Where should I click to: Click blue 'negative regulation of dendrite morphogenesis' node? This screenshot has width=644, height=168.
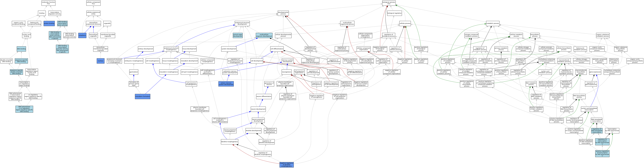pos(287,165)
